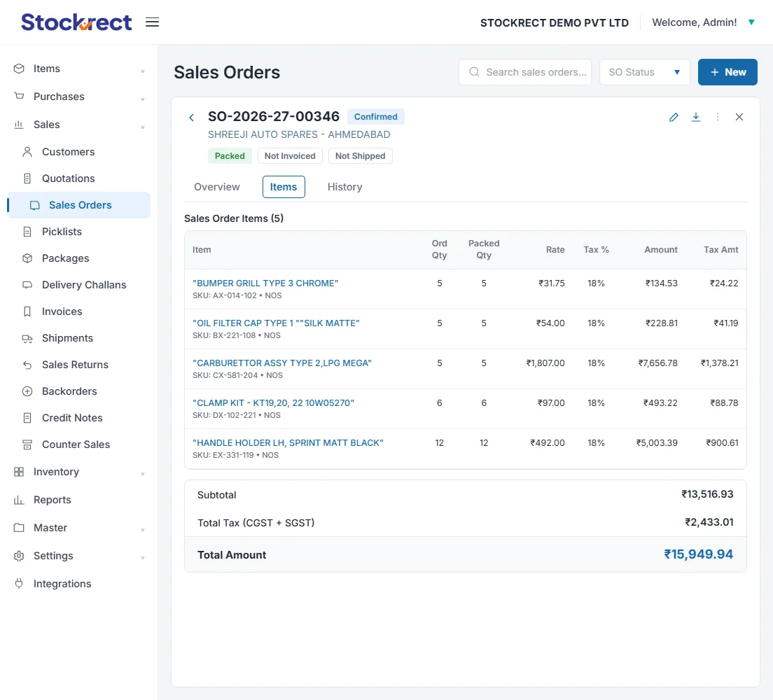Click the Shipments truck icon
This screenshot has width=773, height=700.
point(27,338)
